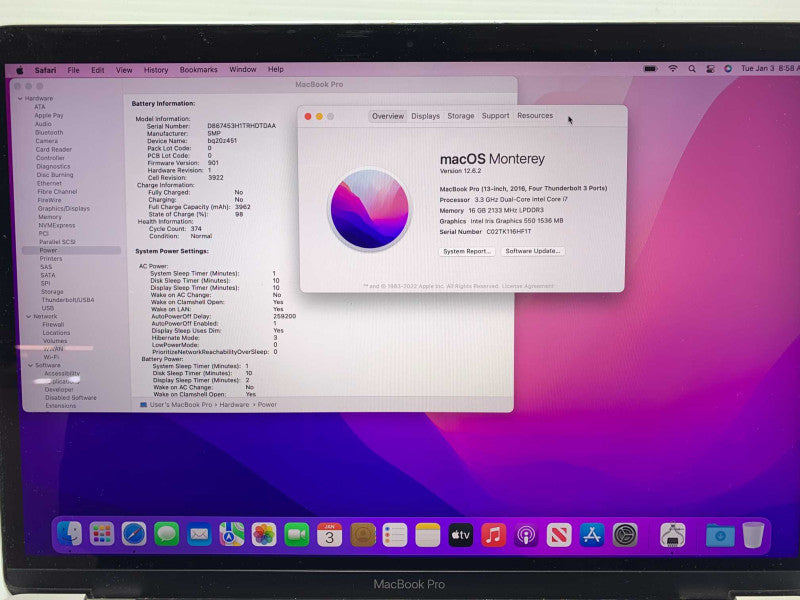This screenshot has width=800, height=600.
Task: Select Graphics/Displays in sidebar
Action: click(x=63, y=209)
